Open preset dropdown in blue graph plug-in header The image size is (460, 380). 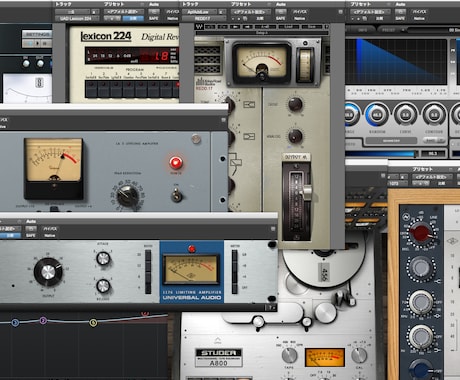(370, 12)
